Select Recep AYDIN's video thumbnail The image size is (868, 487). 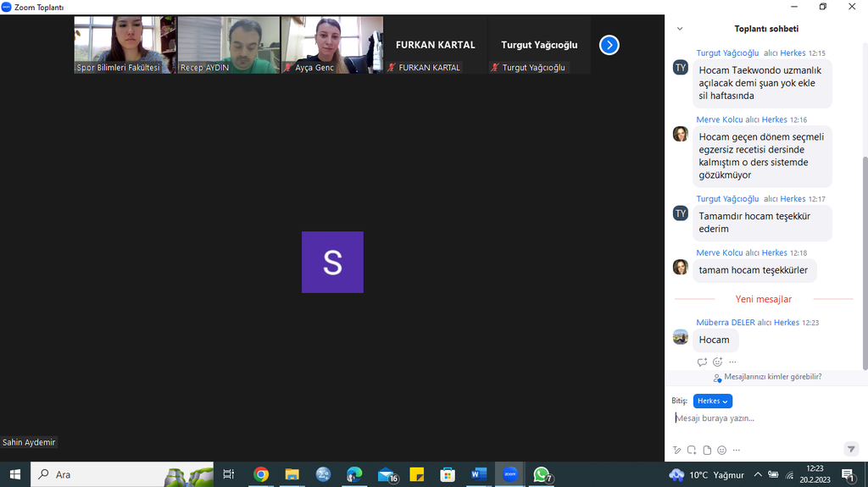(229, 45)
